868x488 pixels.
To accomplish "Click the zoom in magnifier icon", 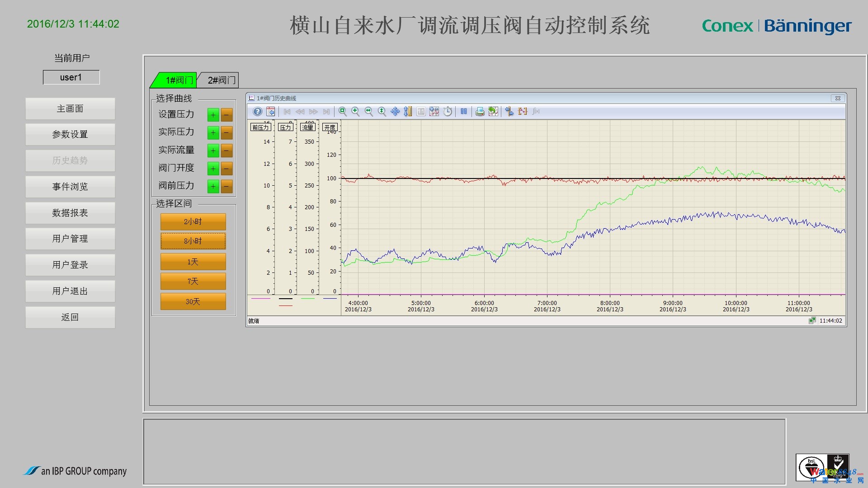I will [356, 112].
